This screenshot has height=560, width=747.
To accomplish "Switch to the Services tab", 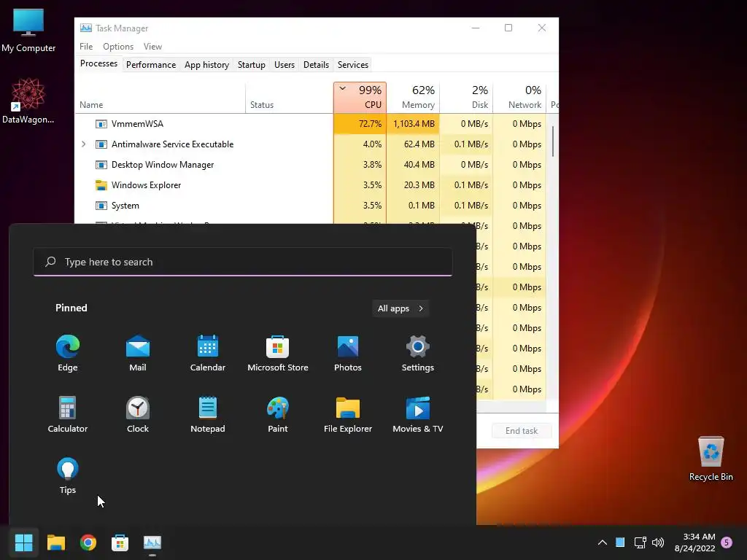I will (x=353, y=65).
